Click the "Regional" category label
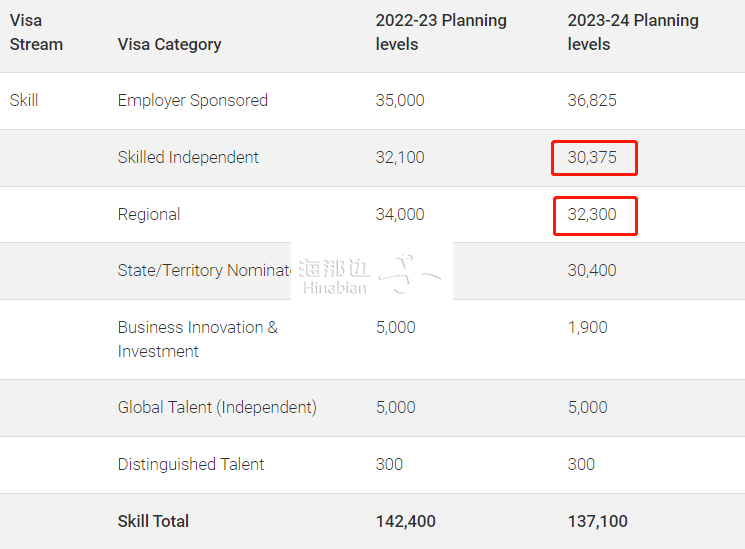745x549 pixels. pos(149,214)
